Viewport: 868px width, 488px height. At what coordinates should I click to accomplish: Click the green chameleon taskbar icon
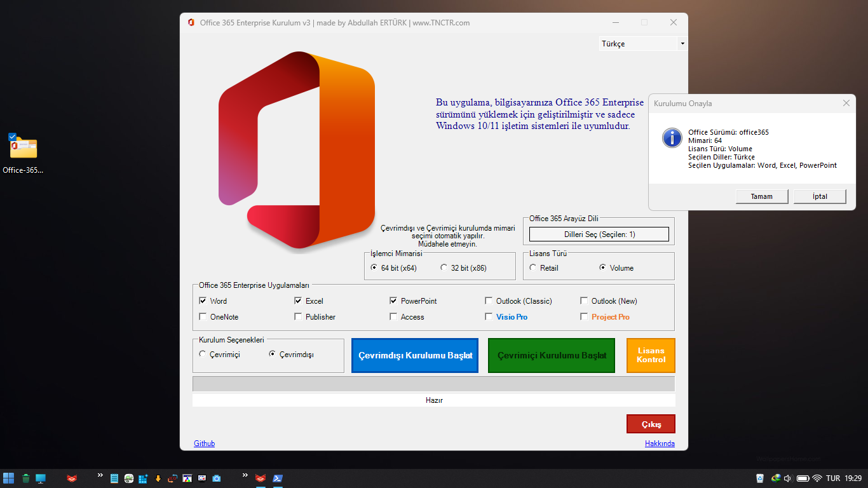click(x=128, y=478)
